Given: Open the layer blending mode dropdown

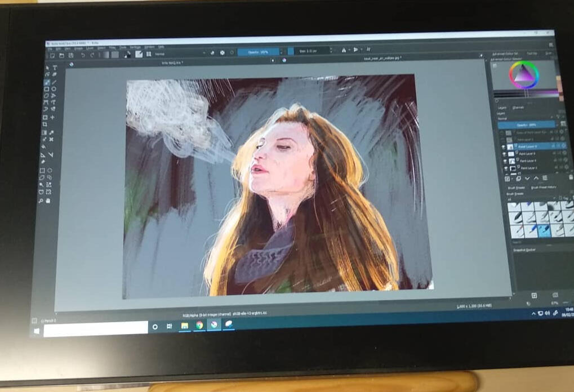Looking at the screenshot, I should [526, 119].
